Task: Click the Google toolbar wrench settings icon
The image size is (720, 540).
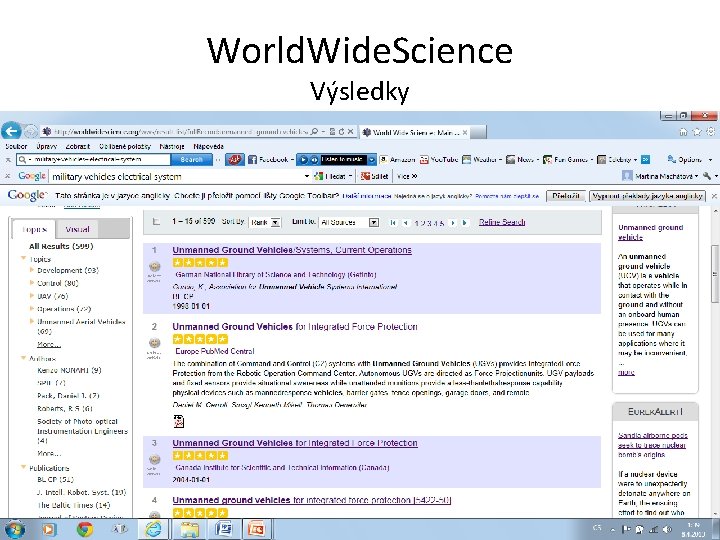Action: [x=707, y=176]
